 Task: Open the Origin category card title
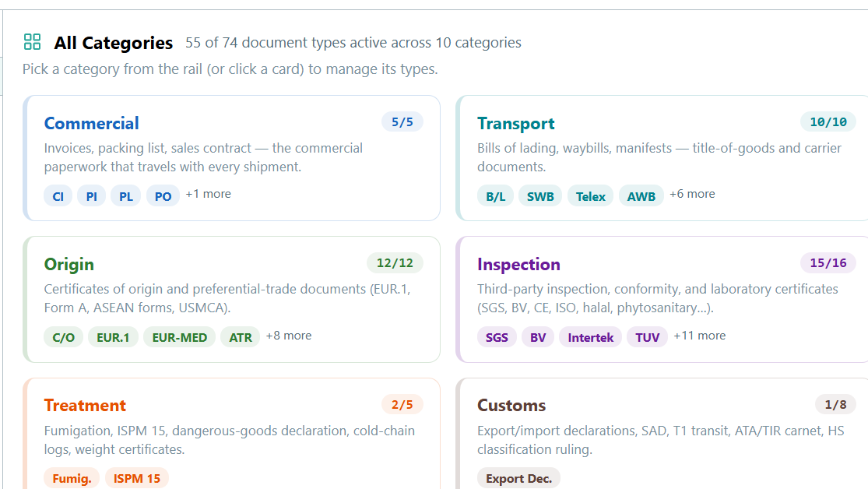tap(69, 264)
